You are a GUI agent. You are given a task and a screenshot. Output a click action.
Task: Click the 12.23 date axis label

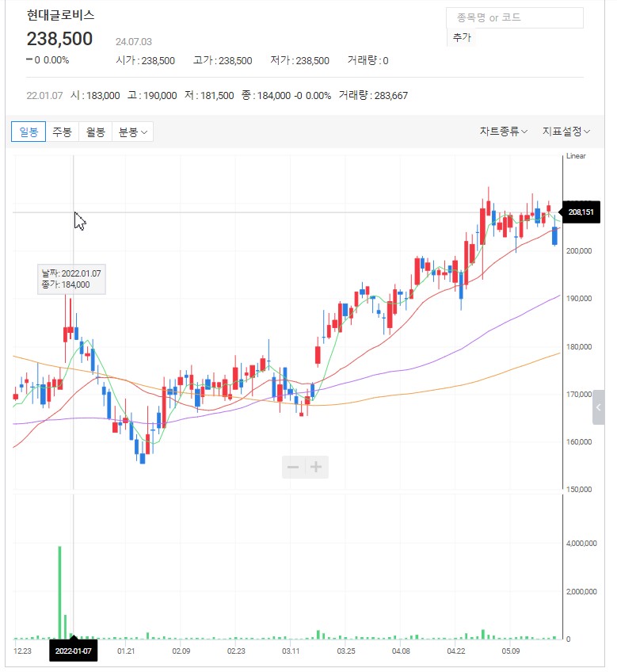22,651
